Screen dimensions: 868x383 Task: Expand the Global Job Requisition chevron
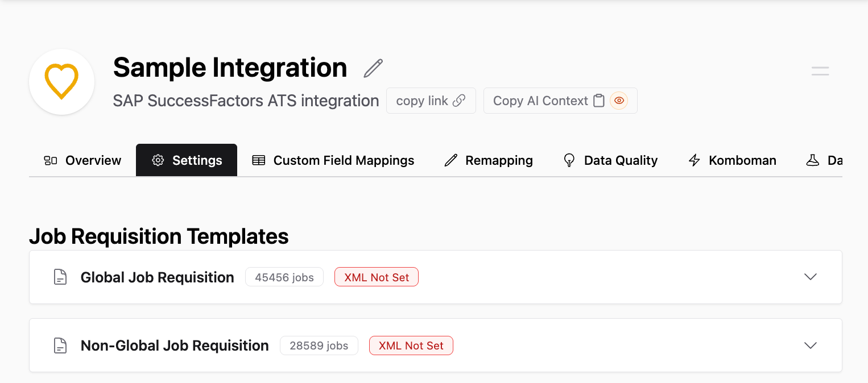pos(811,277)
